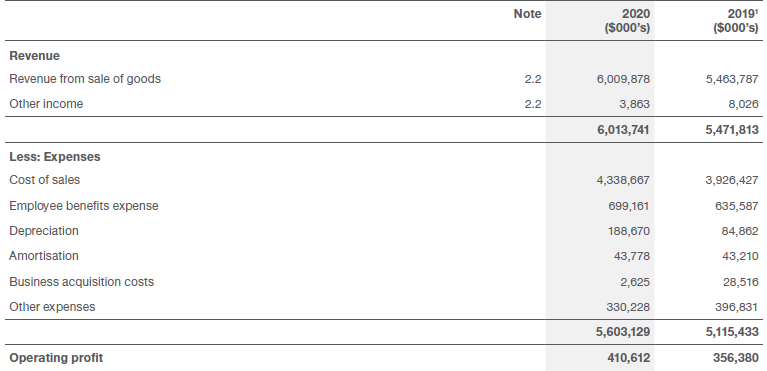Click the Note column header
Screen dimensions: 767x371
527,14
